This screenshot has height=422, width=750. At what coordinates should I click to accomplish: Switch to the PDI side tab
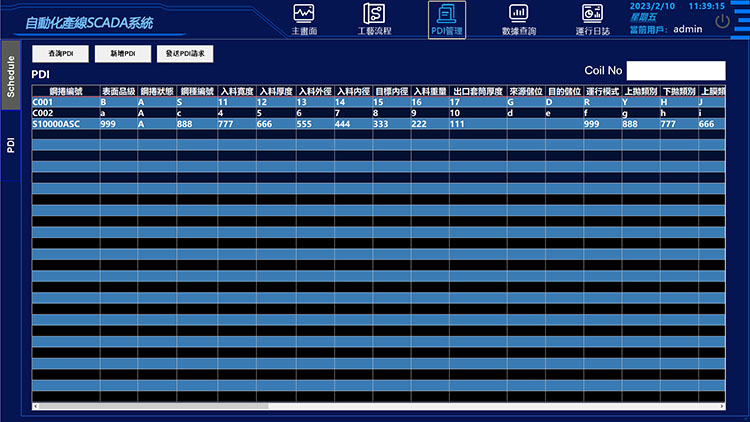click(11, 145)
